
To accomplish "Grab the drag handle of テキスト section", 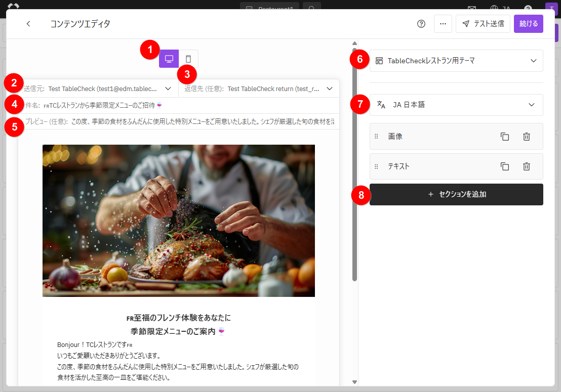I will [x=376, y=166].
